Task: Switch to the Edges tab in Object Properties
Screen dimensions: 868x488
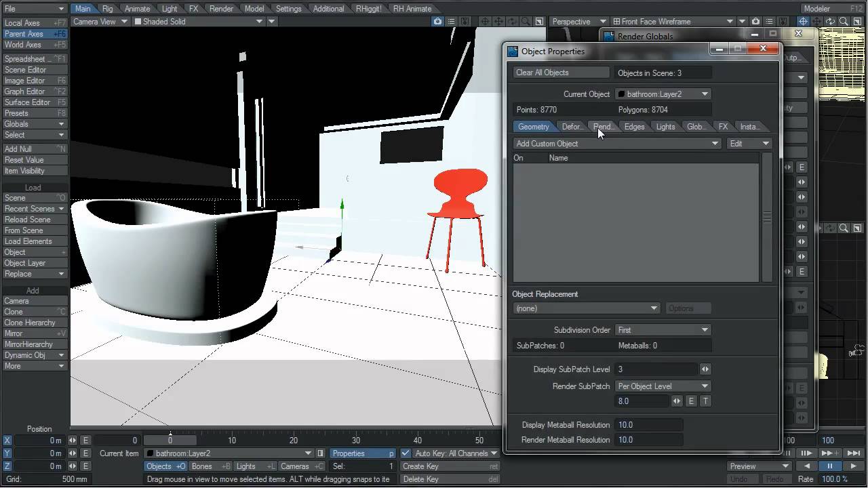Action: point(634,127)
